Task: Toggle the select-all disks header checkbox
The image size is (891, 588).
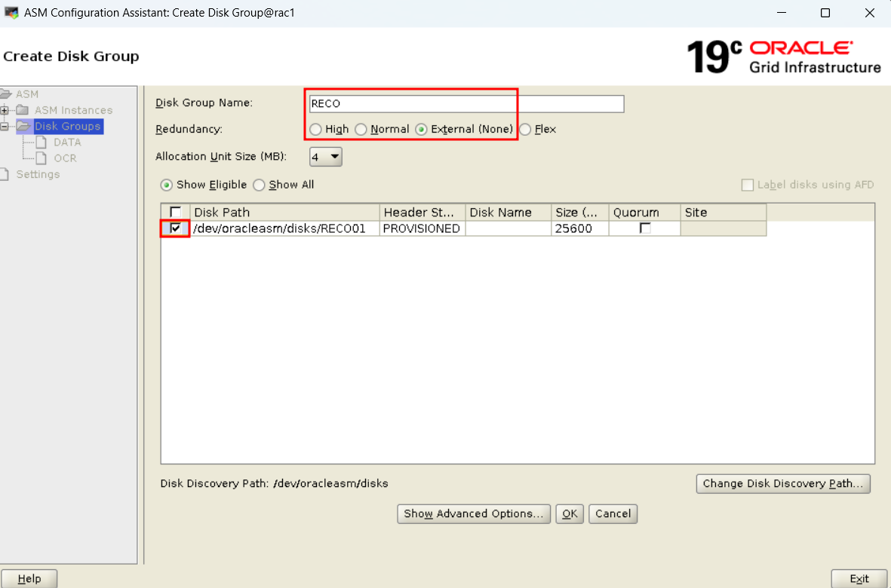Action: click(x=176, y=213)
